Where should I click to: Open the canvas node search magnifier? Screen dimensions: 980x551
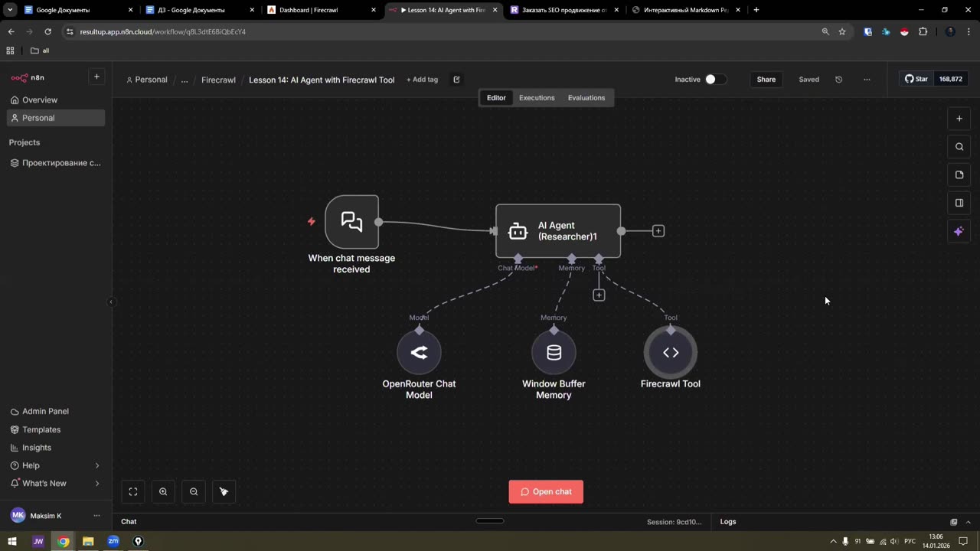[x=959, y=147]
